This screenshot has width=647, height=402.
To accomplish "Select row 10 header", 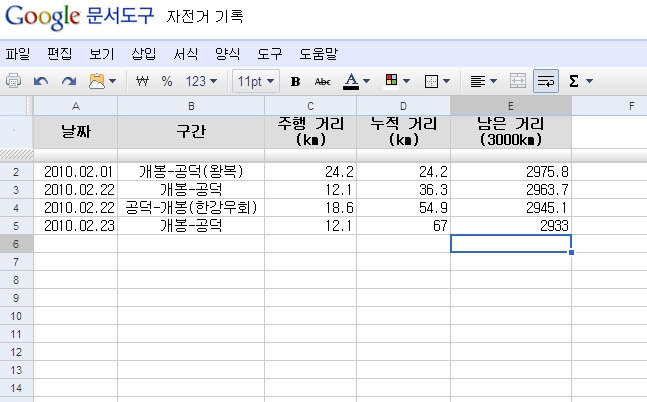I will (x=16, y=316).
